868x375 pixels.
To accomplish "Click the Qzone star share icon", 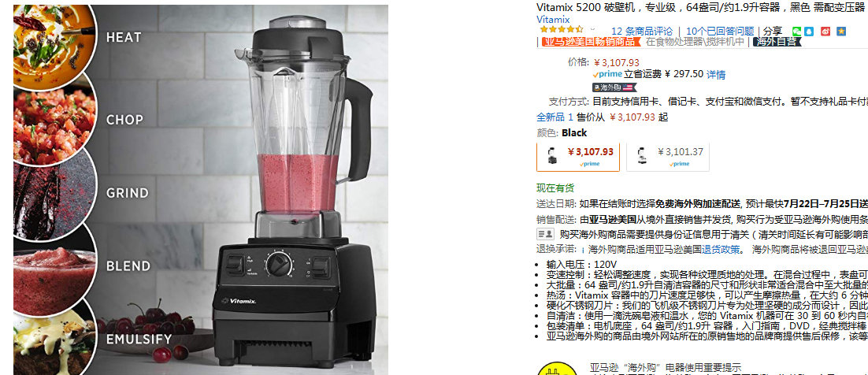I will click(841, 32).
